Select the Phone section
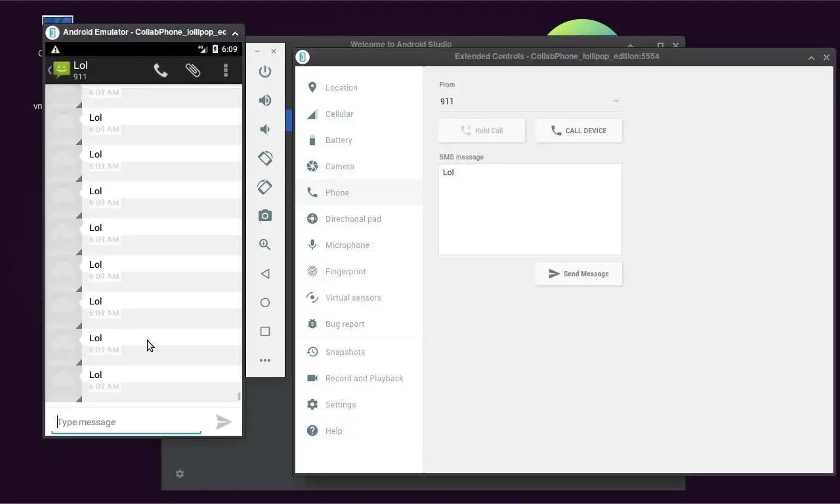The height and width of the screenshot is (504, 840). tap(359, 192)
